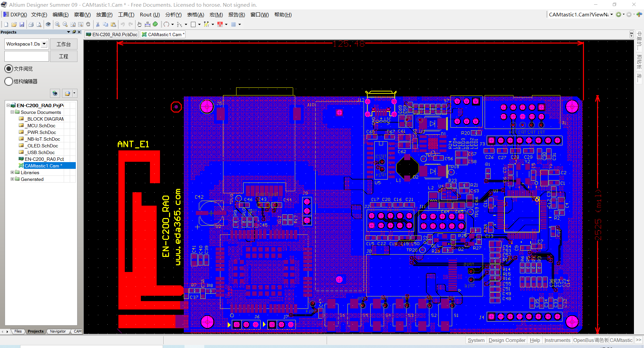Select the measure distance tool
The width and height of the screenshot is (644, 348).
pos(148,24)
